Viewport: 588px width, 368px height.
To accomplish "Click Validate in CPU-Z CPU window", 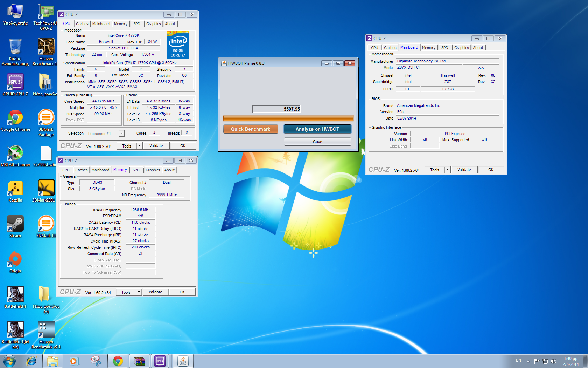I will point(156,146).
